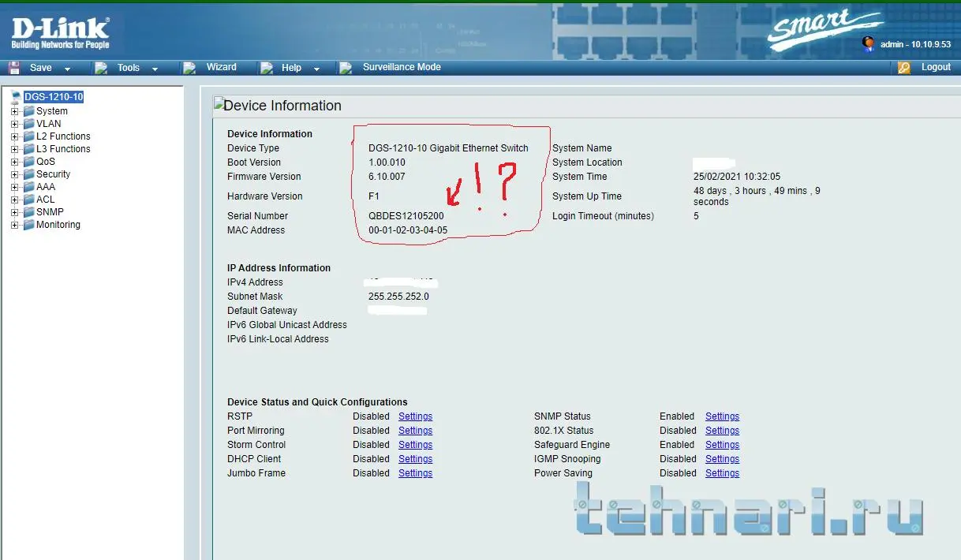The height and width of the screenshot is (560, 961).
Task: Click the System folder icon
Action: [28, 111]
